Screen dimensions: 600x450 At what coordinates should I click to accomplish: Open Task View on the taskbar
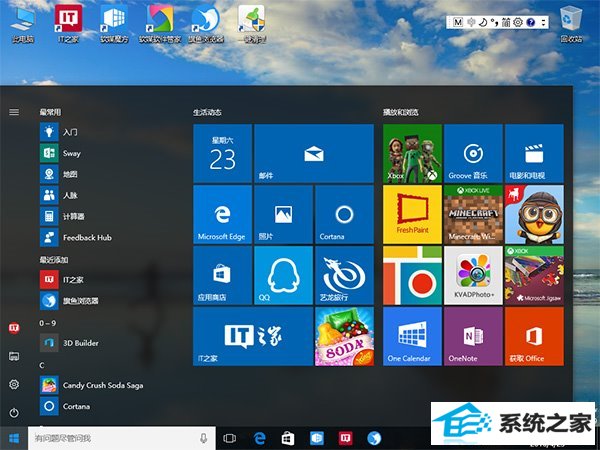230,438
